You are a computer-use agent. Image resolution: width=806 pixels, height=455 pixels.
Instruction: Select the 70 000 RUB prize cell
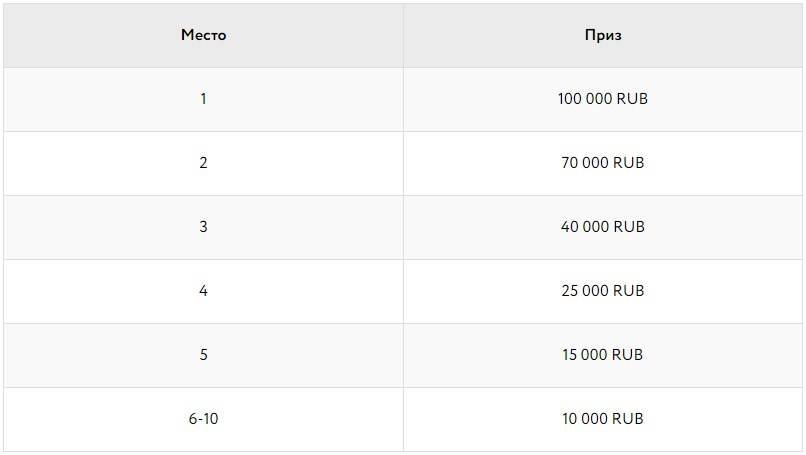[x=602, y=163]
